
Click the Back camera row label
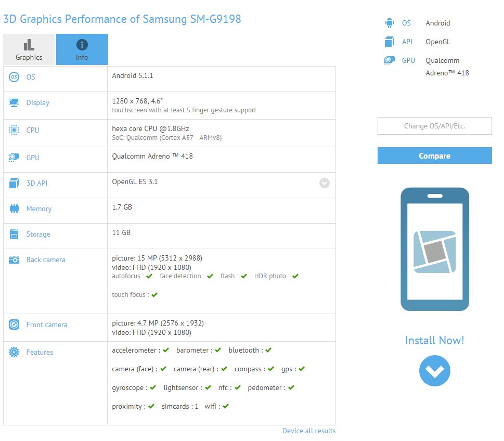[x=46, y=260]
